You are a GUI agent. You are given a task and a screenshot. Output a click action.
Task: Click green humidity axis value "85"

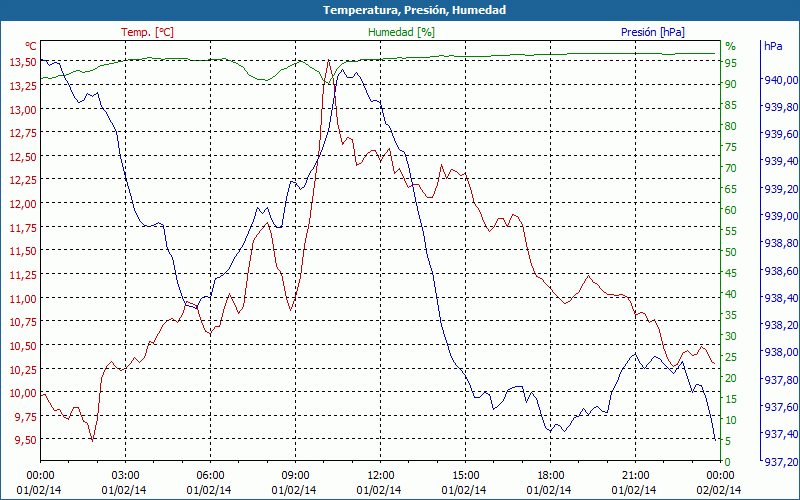(x=731, y=105)
